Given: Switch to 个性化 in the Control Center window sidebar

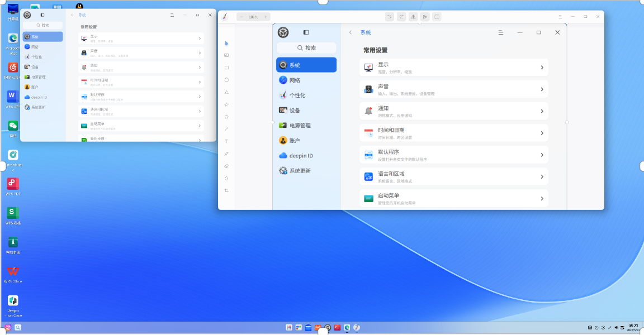Looking at the screenshot, I should 42,57.
